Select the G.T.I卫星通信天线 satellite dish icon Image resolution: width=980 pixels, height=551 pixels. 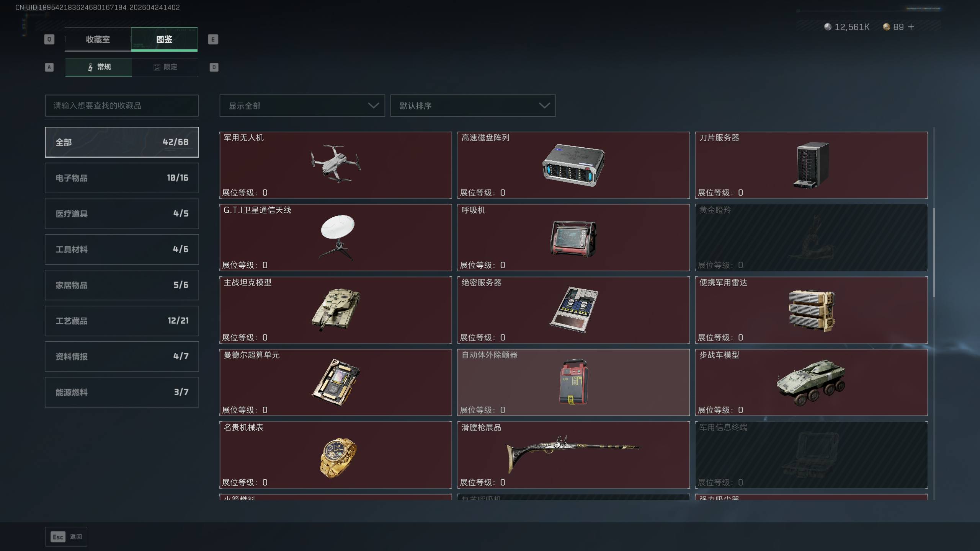point(337,238)
